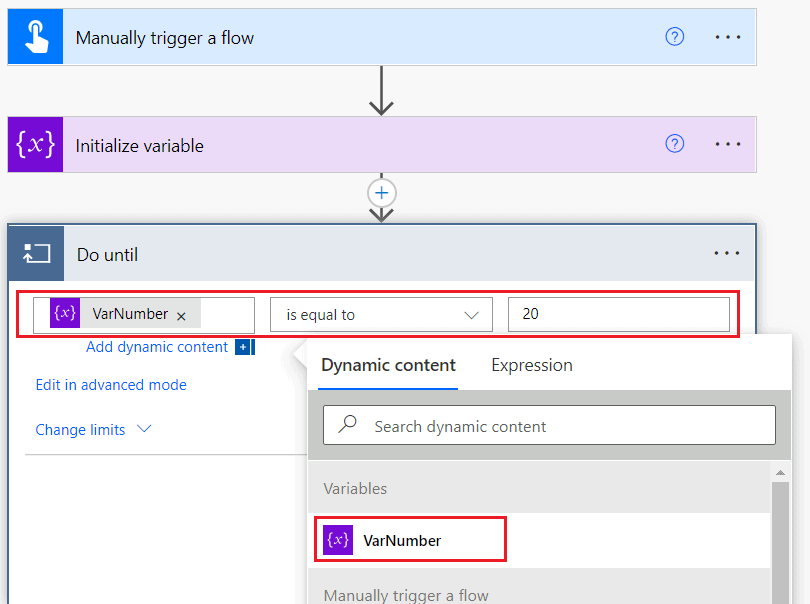
Task: Open help for Initialize variable
Action: (675, 144)
